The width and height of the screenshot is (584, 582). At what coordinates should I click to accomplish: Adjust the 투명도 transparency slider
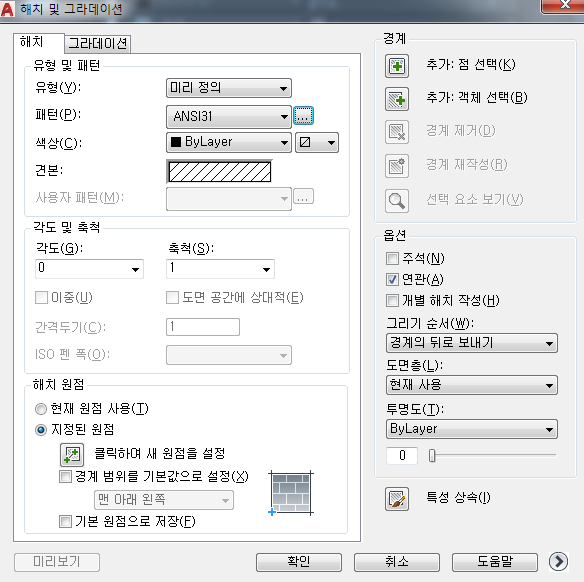[x=432, y=455]
